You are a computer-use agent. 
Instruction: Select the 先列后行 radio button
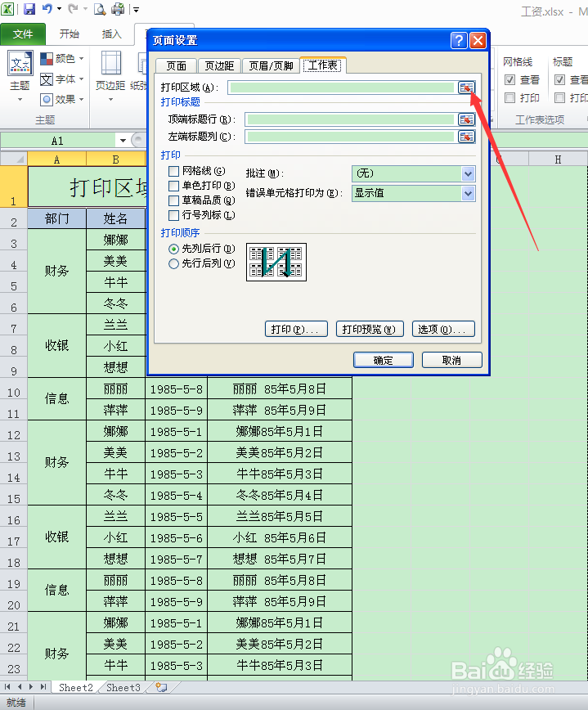coord(174,249)
